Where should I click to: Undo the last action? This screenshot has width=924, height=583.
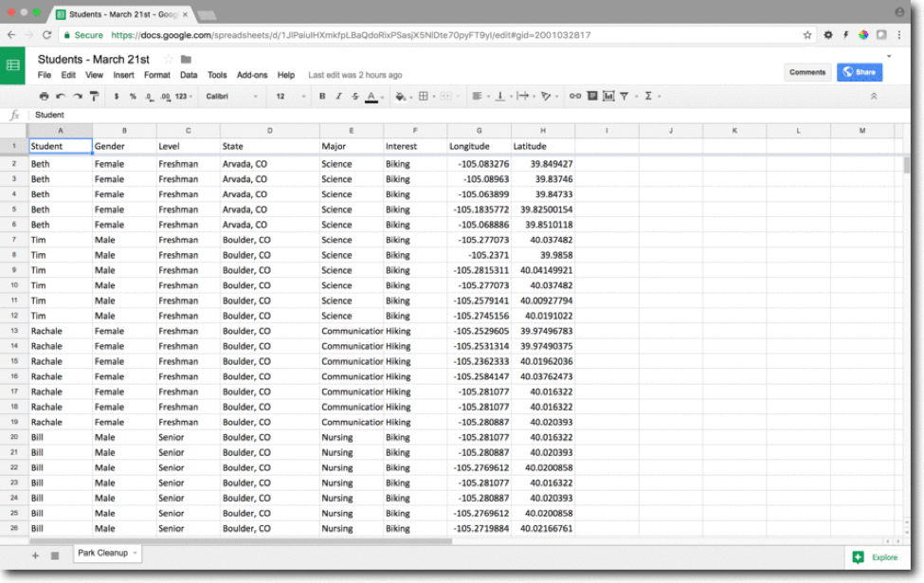[61, 96]
